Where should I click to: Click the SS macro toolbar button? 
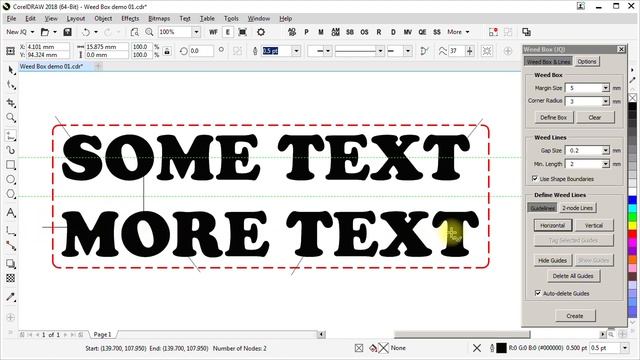(x=437, y=32)
